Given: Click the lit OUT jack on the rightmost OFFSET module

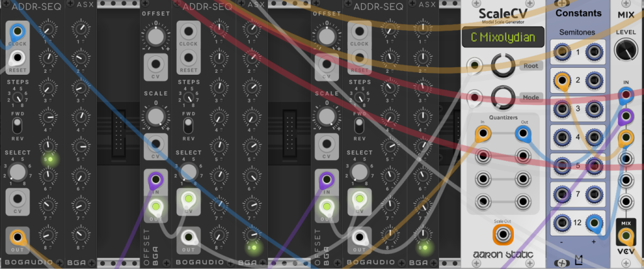Looking at the screenshot, I should coord(326,207).
